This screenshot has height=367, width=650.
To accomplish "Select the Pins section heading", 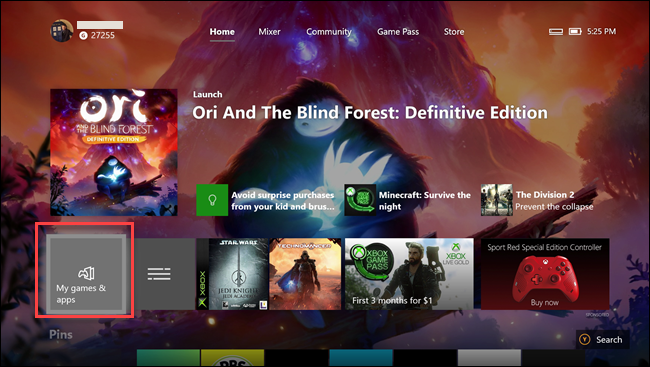I will tap(61, 335).
